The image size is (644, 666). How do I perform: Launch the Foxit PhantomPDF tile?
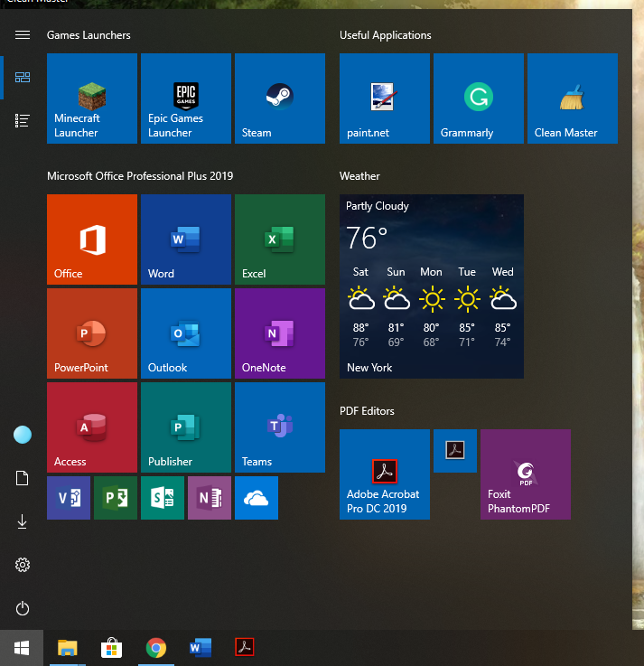tap(526, 474)
